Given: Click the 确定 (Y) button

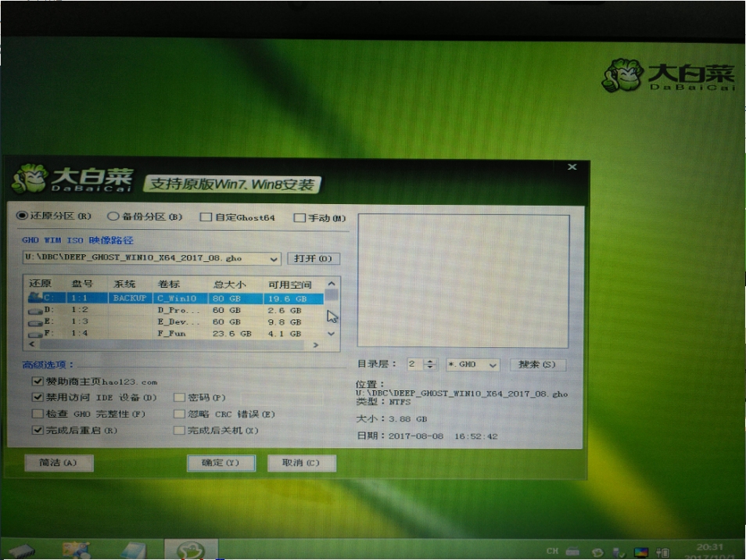Looking at the screenshot, I should pyautogui.click(x=221, y=463).
